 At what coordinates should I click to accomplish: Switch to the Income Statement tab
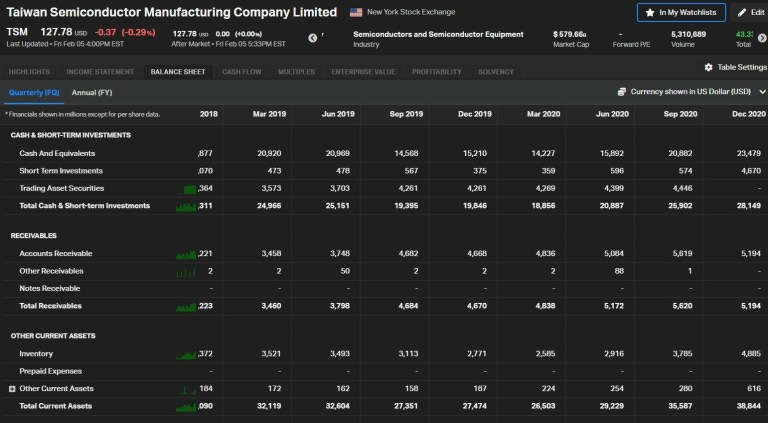point(100,71)
